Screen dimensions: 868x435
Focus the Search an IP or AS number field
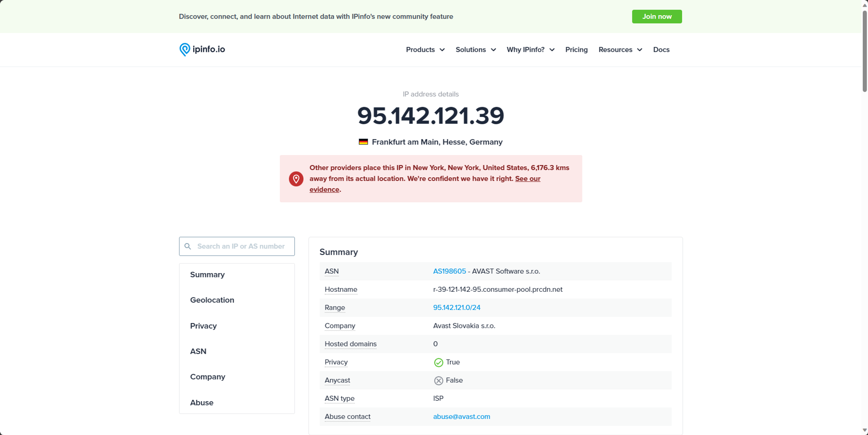click(x=237, y=246)
